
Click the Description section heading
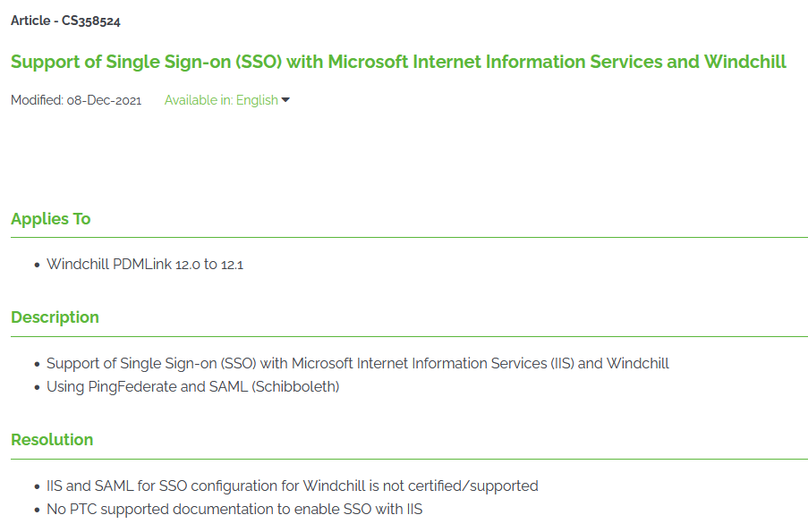(x=55, y=317)
